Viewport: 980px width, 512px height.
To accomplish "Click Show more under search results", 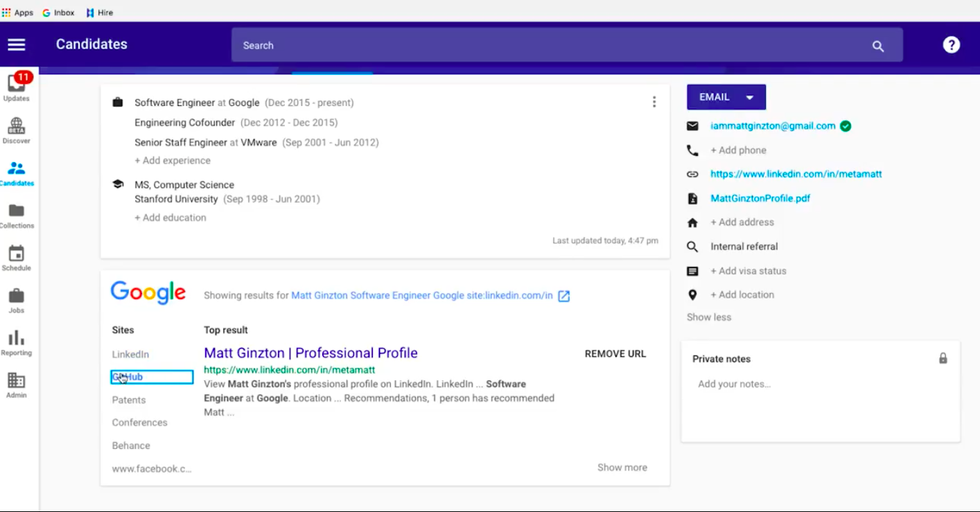I will click(x=622, y=468).
